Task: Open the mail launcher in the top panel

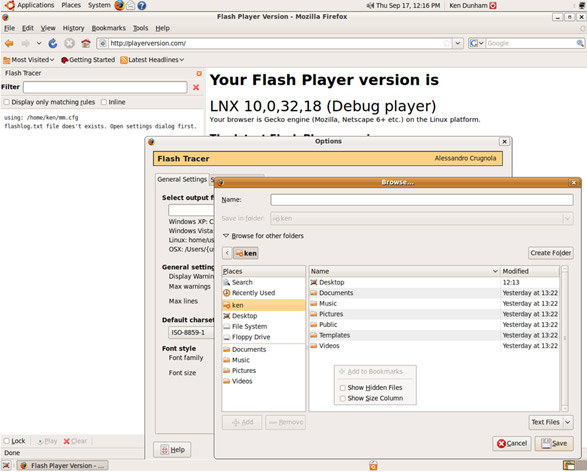Action: [x=131, y=6]
